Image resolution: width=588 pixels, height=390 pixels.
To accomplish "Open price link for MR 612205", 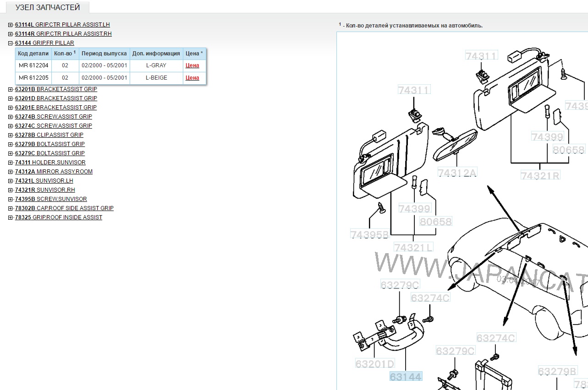I will pyautogui.click(x=192, y=78).
